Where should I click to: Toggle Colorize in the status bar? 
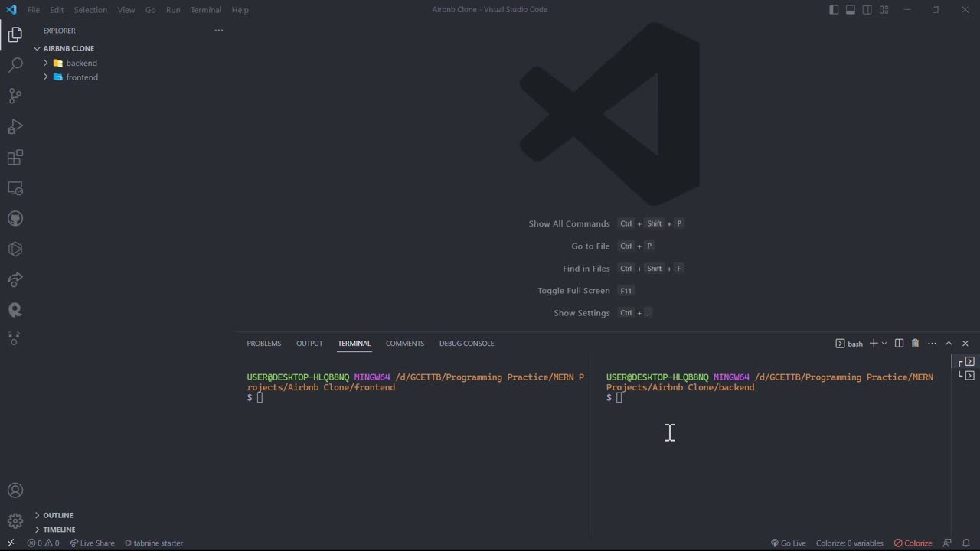click(913, 543)
